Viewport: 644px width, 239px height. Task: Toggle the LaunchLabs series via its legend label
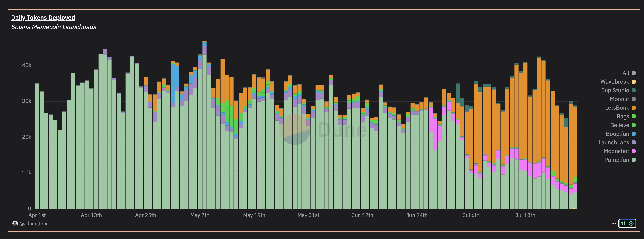(x=614, y=142)
